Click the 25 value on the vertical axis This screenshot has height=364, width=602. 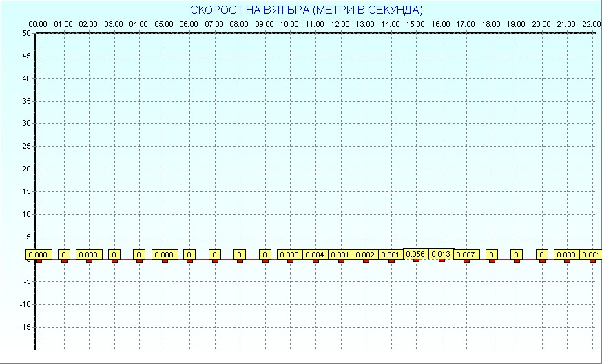click(25, 146)
